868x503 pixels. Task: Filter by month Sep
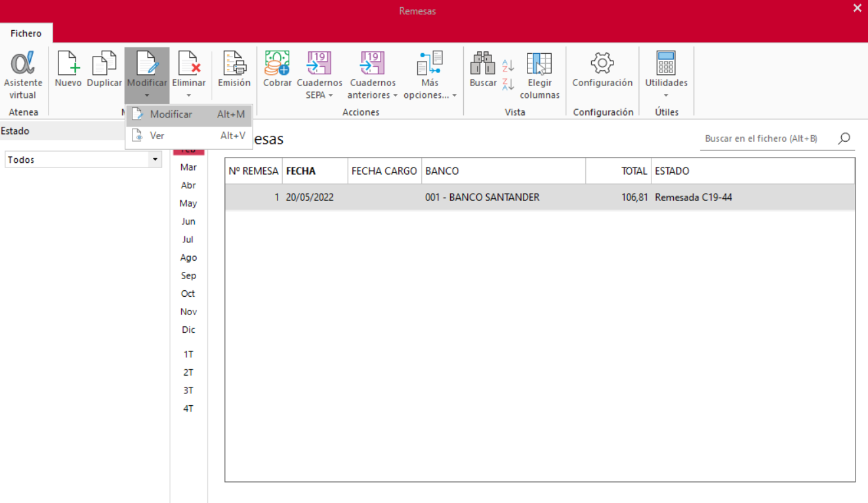[188, 276]
